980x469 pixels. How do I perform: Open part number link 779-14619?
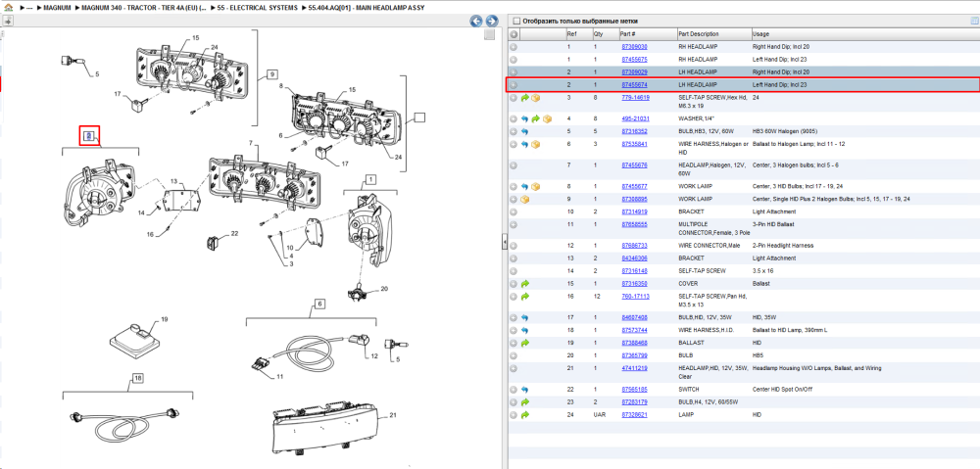[635, 98]
